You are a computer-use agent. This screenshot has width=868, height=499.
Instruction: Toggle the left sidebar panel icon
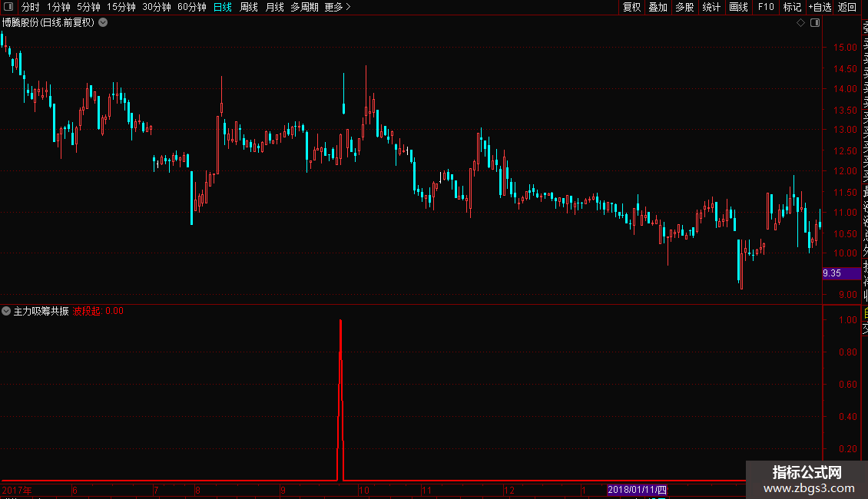coord(8,7)
